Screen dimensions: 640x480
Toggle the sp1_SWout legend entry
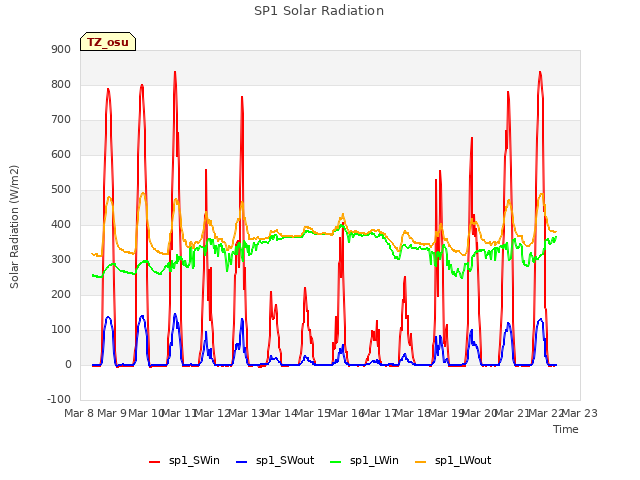click(275, 461)
